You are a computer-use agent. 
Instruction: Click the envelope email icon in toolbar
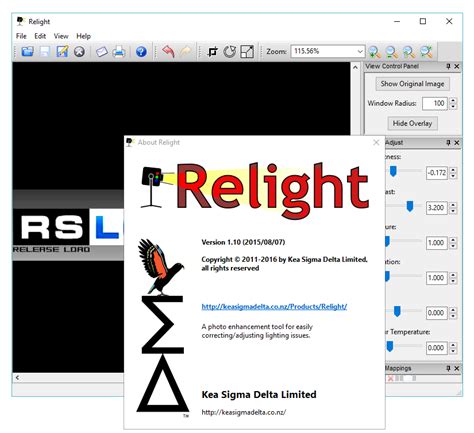102,52
